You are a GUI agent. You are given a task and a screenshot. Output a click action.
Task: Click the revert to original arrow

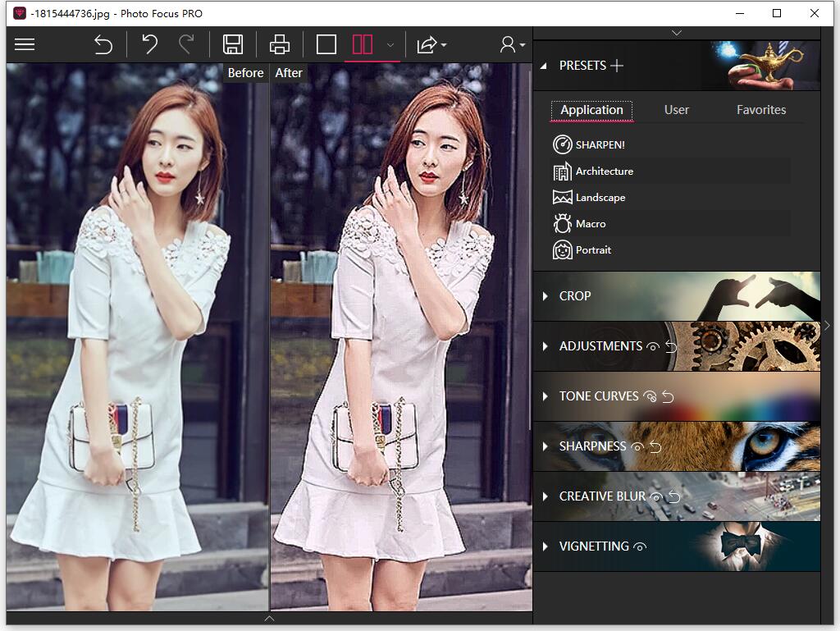pos(103,44)
